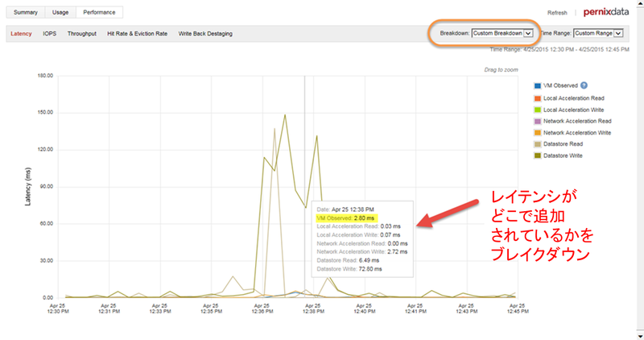The image size is (644, 340).
Task: Click the Datastore Read legend label
Action: click(563, 144)
